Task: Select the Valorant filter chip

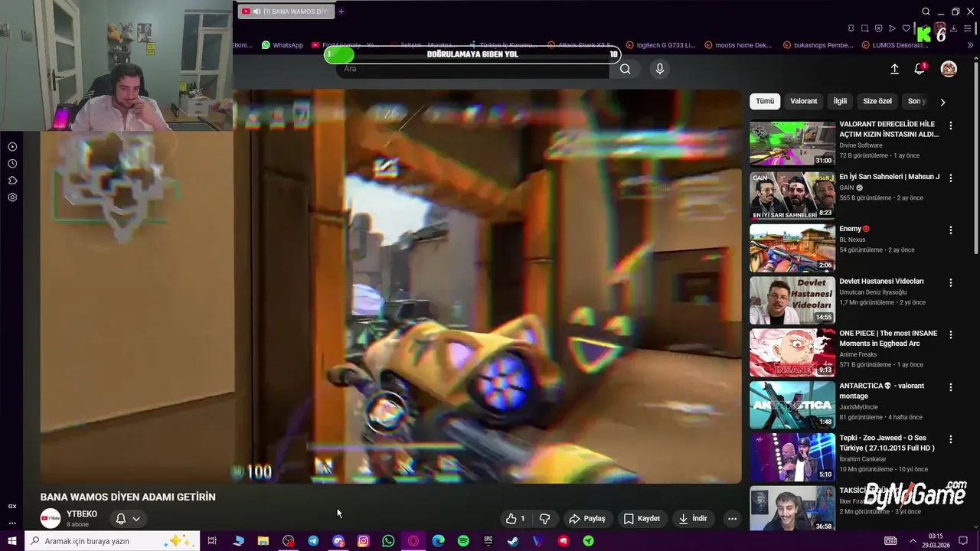Action: [804, 101]
